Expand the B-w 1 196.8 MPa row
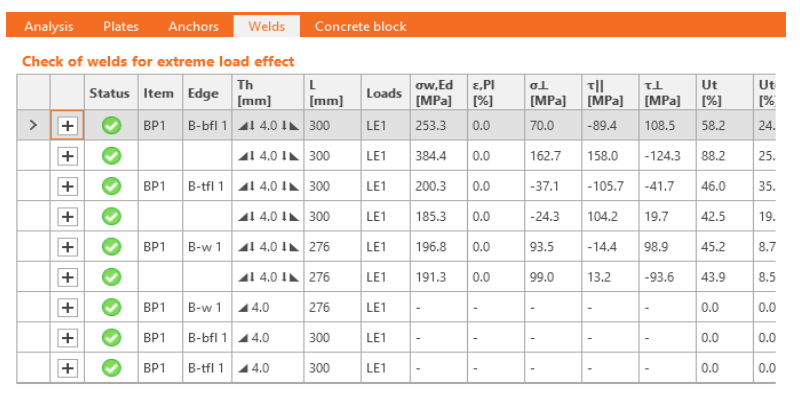 coord(67,246)
